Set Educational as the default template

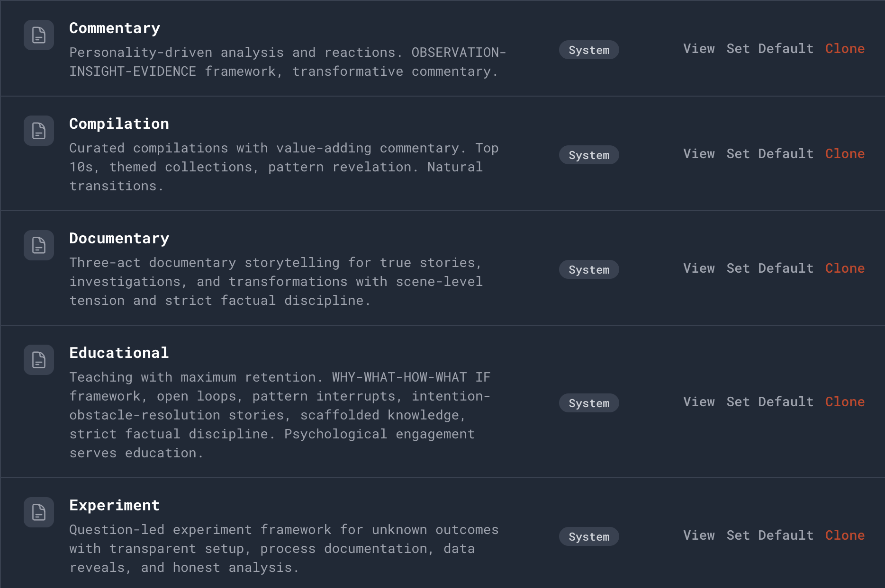tap(770, 401)
